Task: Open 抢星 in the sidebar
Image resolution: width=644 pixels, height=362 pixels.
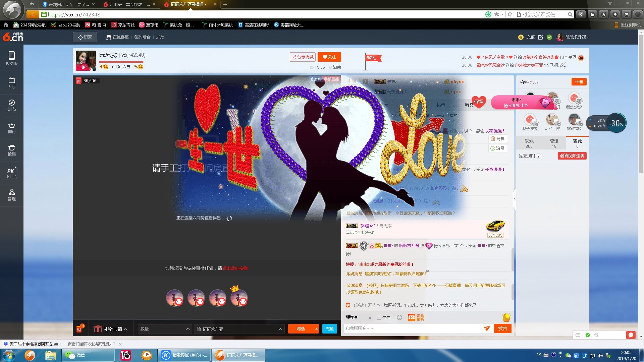Action: 12,150
